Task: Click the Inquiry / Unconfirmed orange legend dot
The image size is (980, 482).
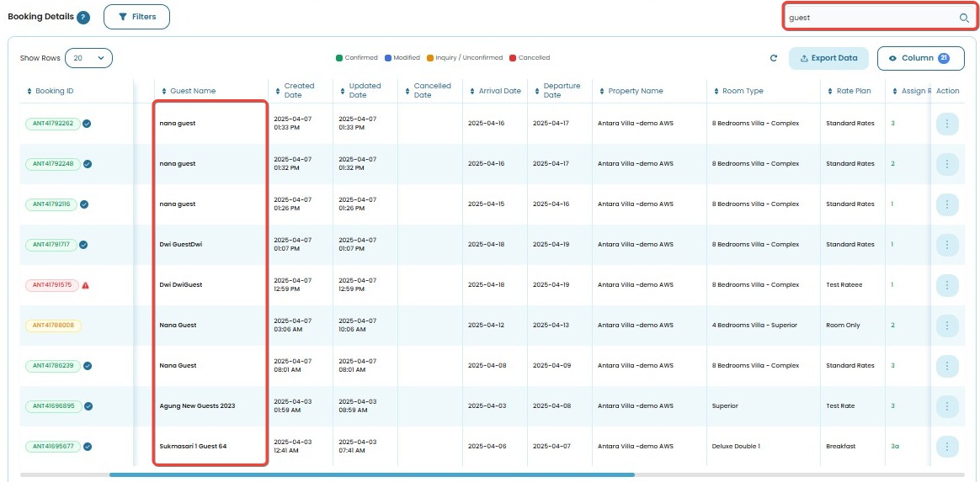Action: pyautogui.click(x=430, y=58)
